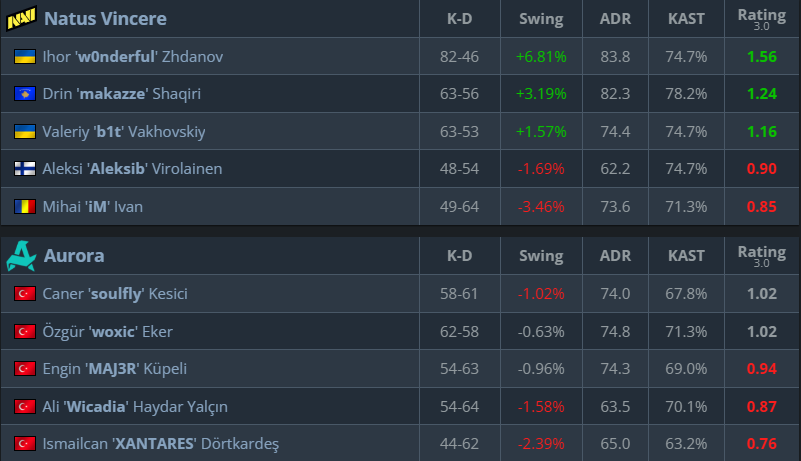Open the Aurora team page
The image size is (801, 461).
click(74, 256)
